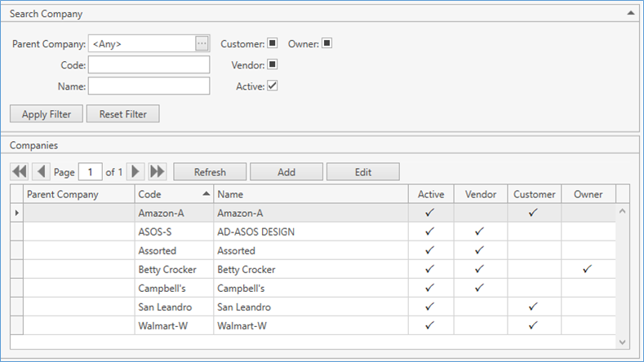
Task: Click the Apply Filter button
Action: pos(47,114)
